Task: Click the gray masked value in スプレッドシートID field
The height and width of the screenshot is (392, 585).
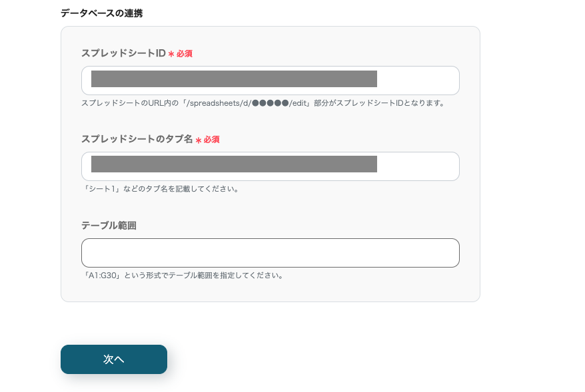Action: tap(234, 79)
